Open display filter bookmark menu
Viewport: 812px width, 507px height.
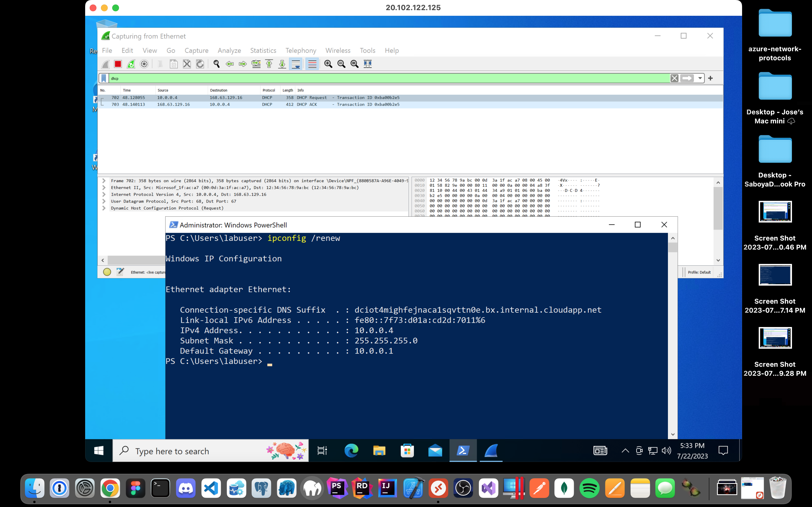104,78
